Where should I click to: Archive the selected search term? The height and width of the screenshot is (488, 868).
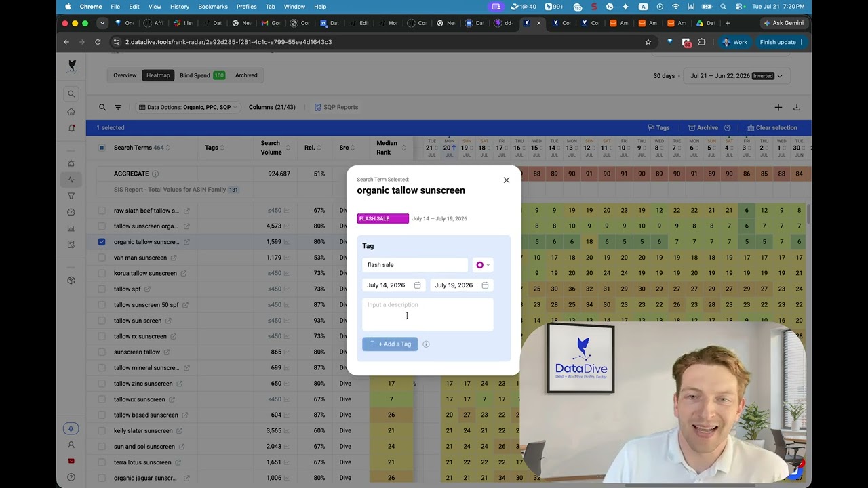click(703, 128)
